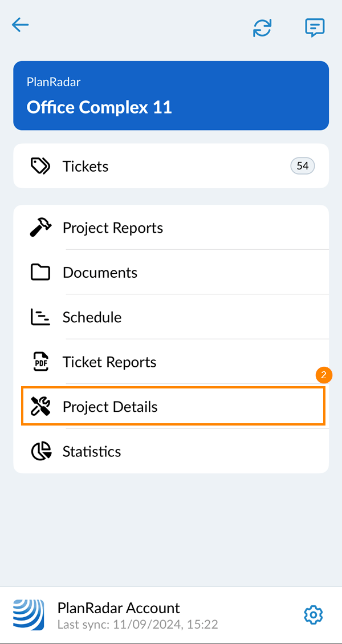
Task: Click the Ticket Reports PDF icon
Action: [x=40, y=362]
